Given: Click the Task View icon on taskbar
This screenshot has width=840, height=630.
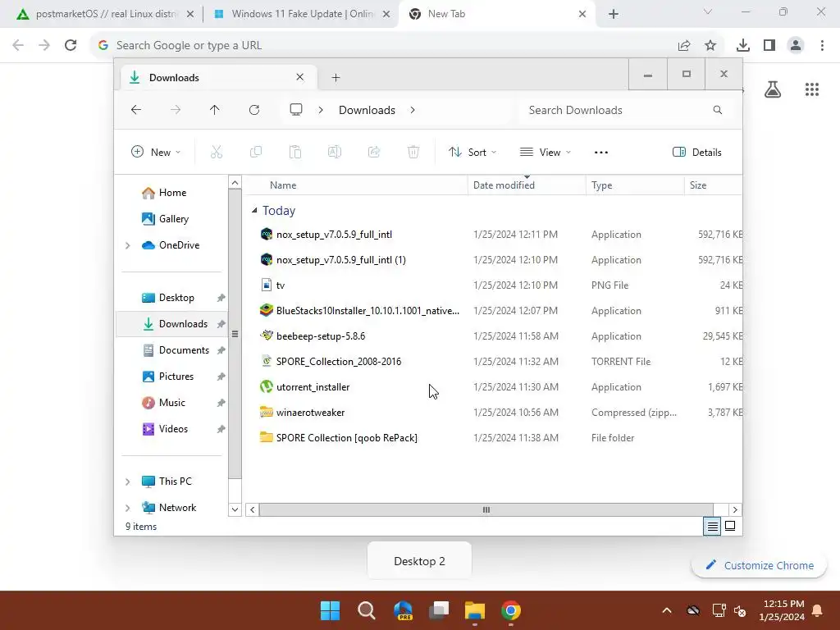Looking at the screenshot, I should click(439, 610).
